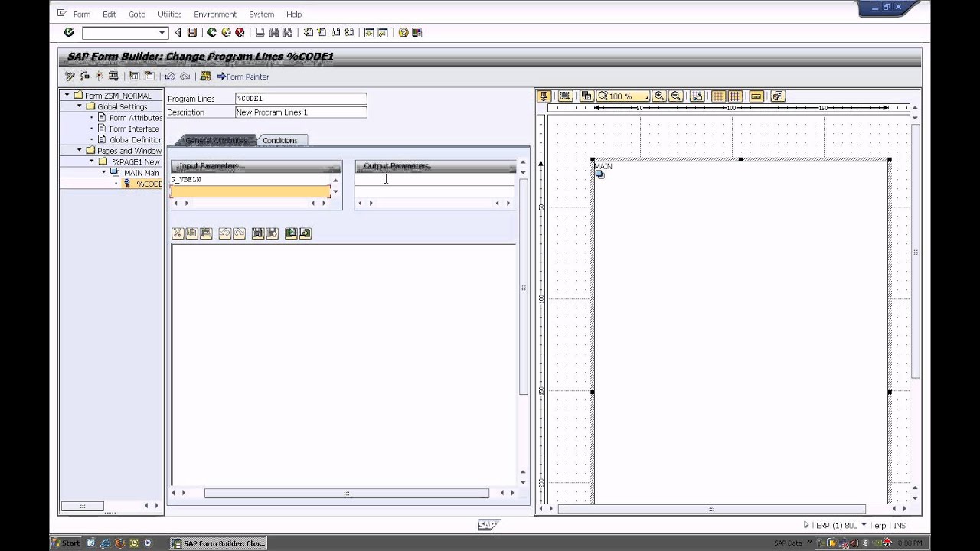Screen dimensions: 980x551
Task: Click the Display/Change toggle pencil icon
Action: click(70, 76)
